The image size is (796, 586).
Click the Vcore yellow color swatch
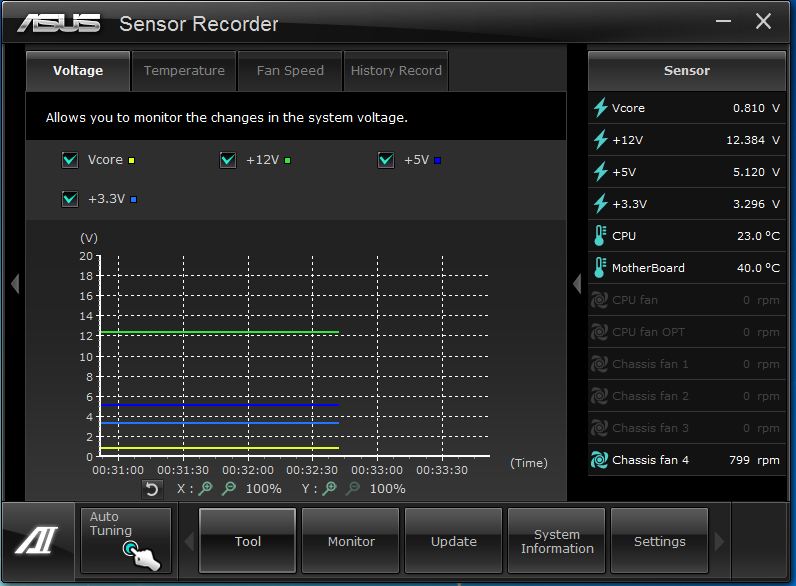131,160
